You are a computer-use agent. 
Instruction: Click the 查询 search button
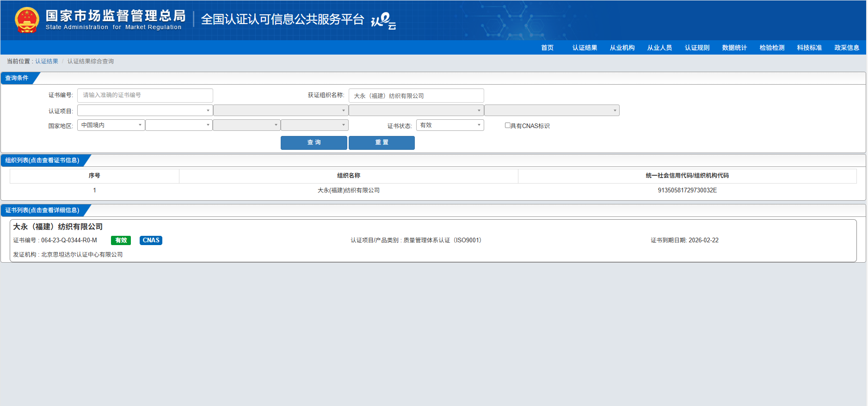coord(314,142)
